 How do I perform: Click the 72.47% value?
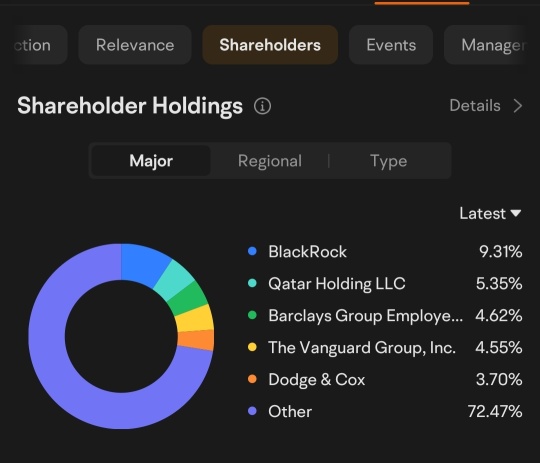point(495,411)
